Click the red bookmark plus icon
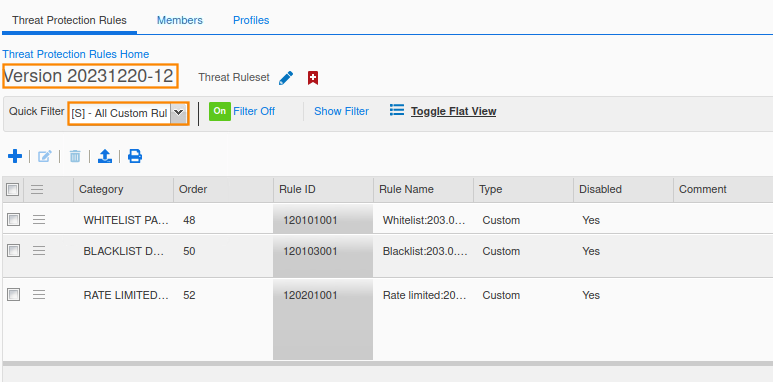 [313, 77]
